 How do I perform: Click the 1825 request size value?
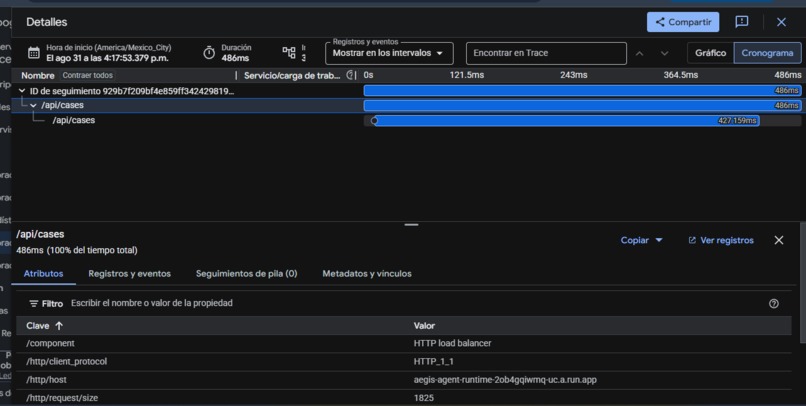tap(424, 398)
